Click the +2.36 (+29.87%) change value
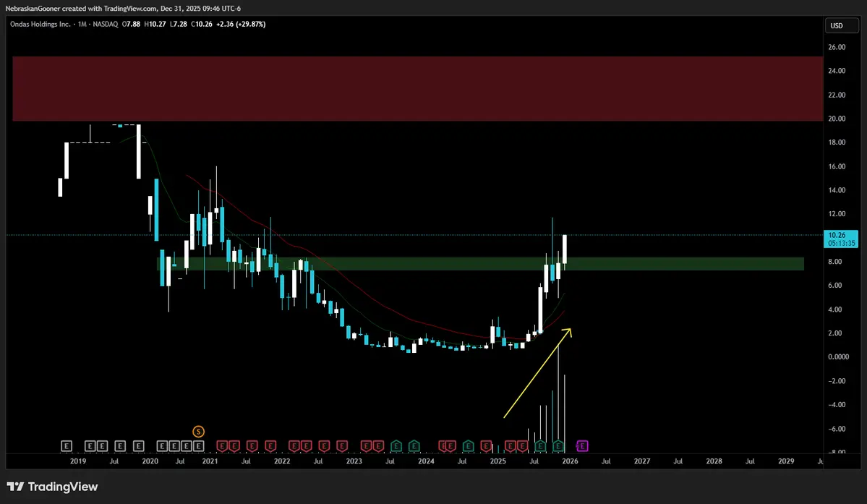This screenshot has width=867, height=504. coord(241,25)
